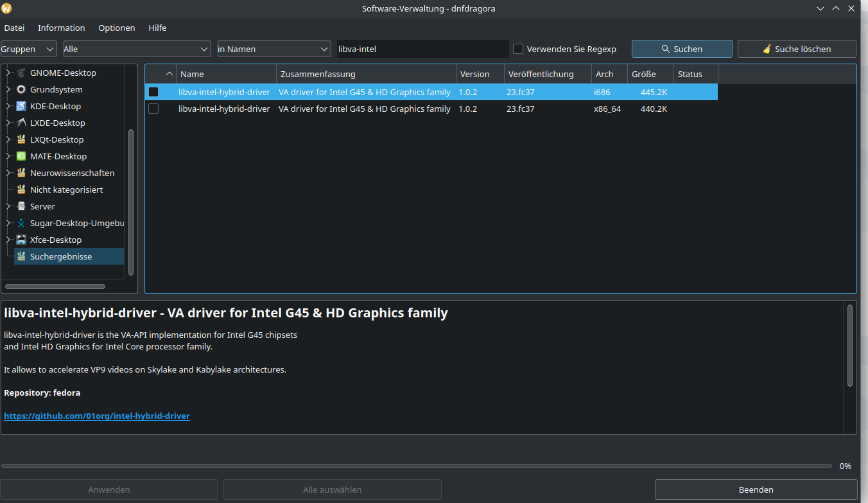Click the KDE-Desktop group icon
This screenshot has height=503, width=868.
pos(21,106)
